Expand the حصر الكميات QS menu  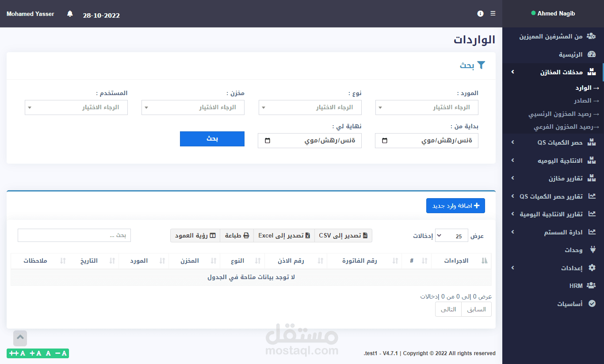click(553, 142)
